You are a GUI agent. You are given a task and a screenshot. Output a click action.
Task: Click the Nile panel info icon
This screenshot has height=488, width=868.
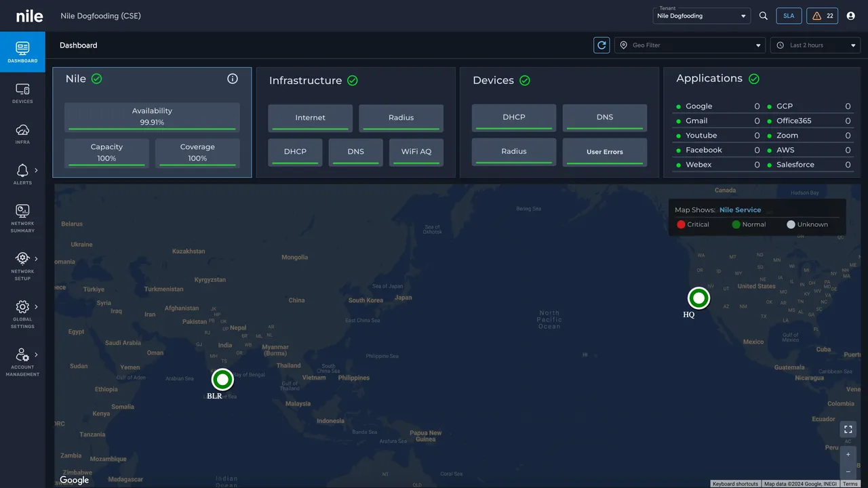233,79
